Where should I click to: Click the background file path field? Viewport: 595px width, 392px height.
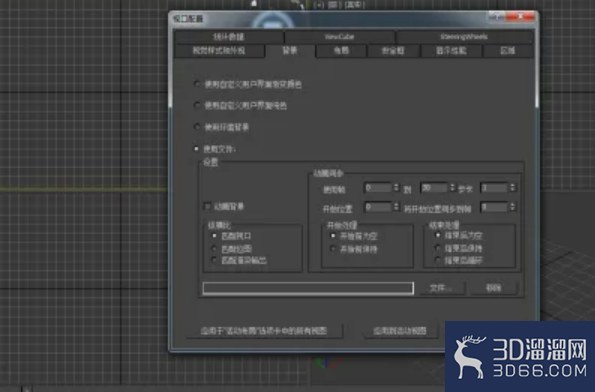[x=308, y=288]
